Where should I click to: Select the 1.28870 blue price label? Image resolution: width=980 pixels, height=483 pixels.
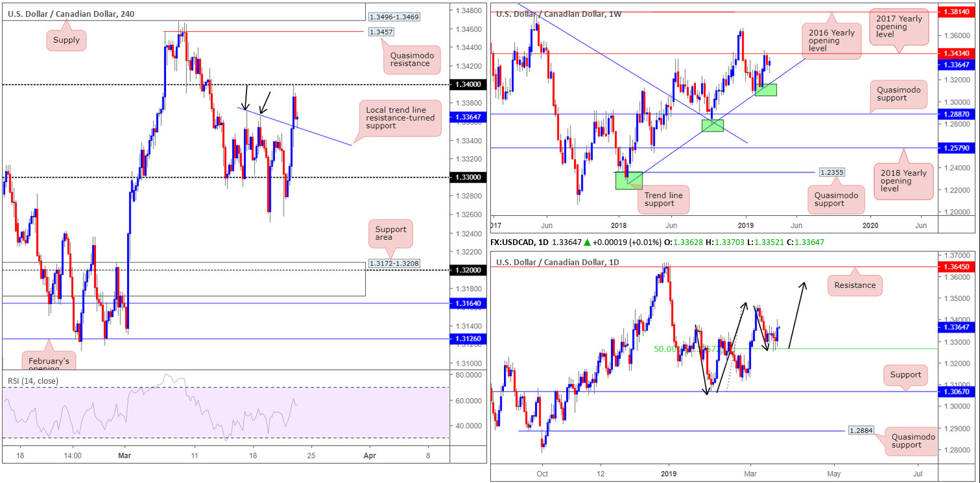click(956, 113)
